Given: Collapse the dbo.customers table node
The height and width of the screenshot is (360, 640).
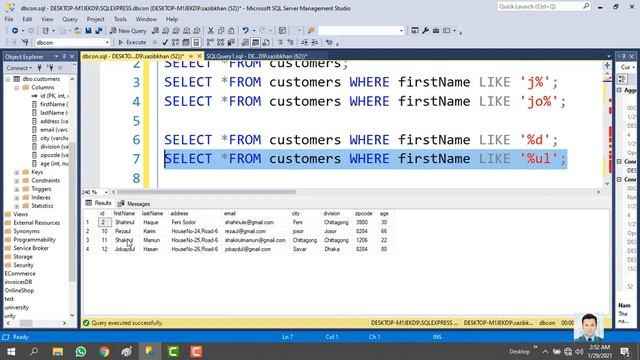Looking at the screenshot, I should (8, 79).
